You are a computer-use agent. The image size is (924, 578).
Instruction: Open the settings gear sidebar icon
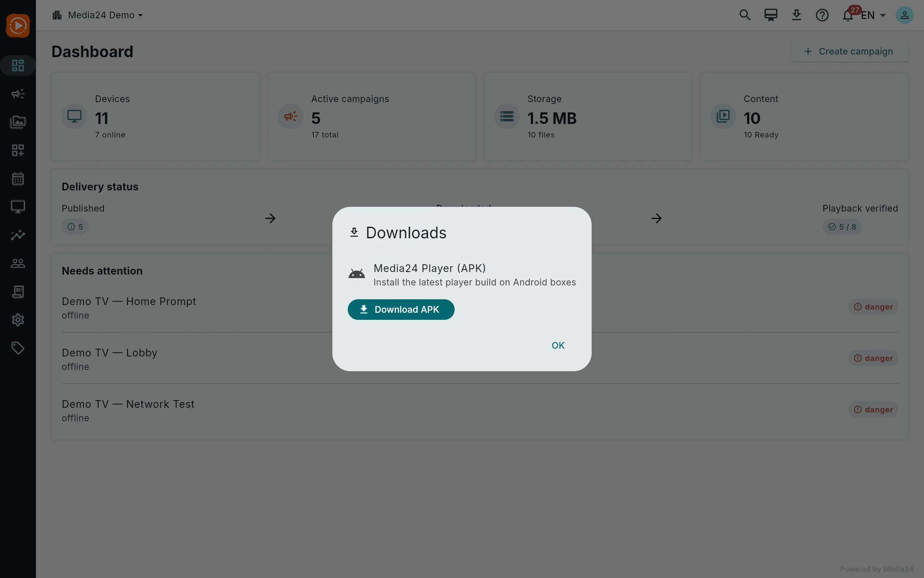tap(18, 320)
